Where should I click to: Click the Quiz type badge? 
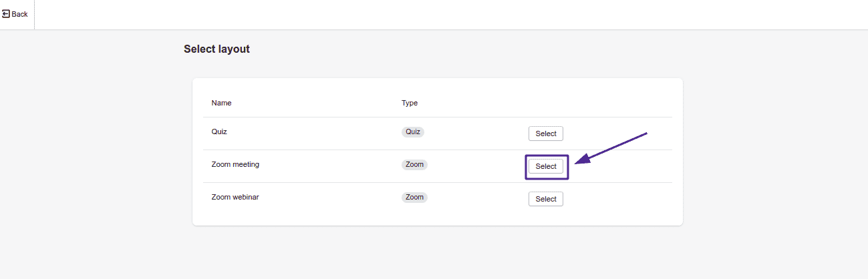[413, 131]
